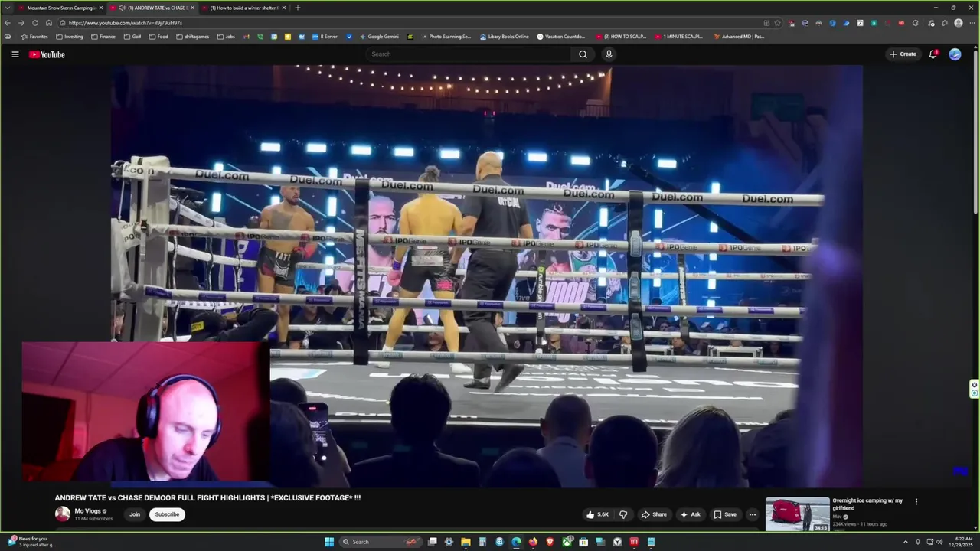The image size is (980, 551).
Task: Open the Food bookmarks folder
Action: coord(158,37)
